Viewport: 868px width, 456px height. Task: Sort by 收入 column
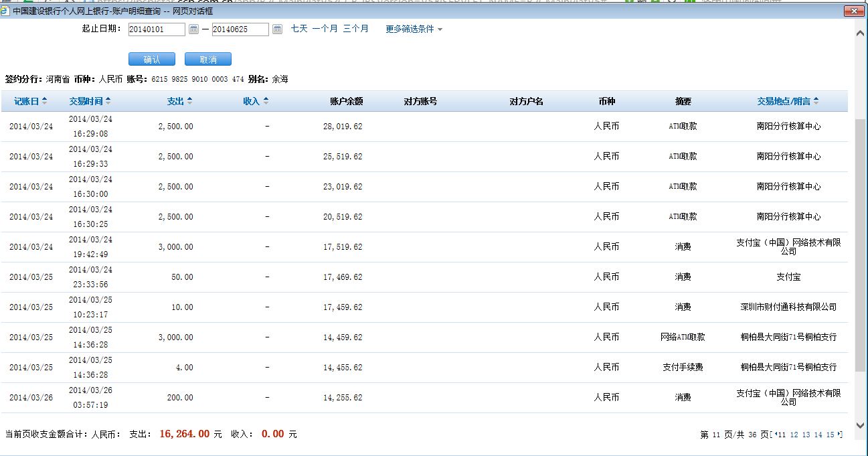256,101
